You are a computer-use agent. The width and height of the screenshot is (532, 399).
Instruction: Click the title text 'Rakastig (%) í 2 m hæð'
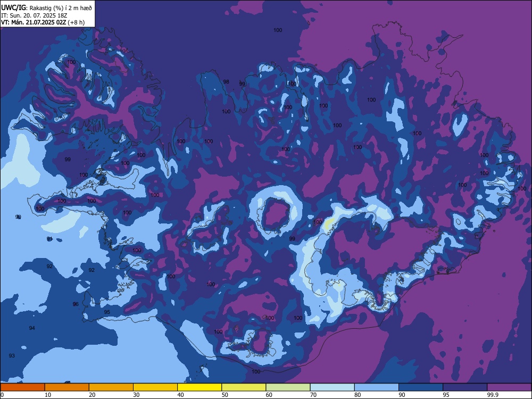coord(61,8)
